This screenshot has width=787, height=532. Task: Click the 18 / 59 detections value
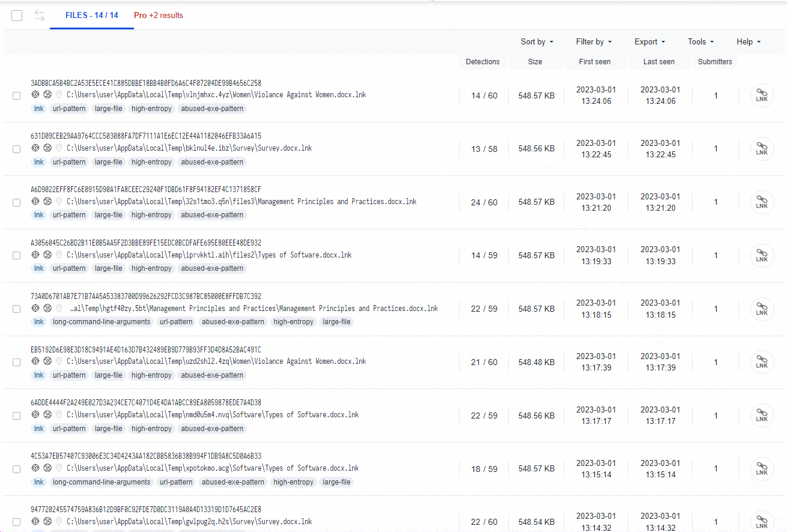tap(484, 469)
